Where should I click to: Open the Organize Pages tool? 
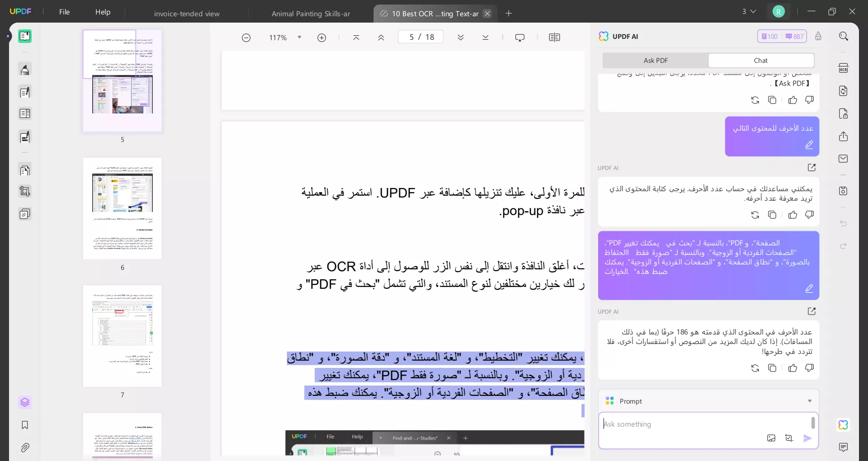[x=25, y=170]
